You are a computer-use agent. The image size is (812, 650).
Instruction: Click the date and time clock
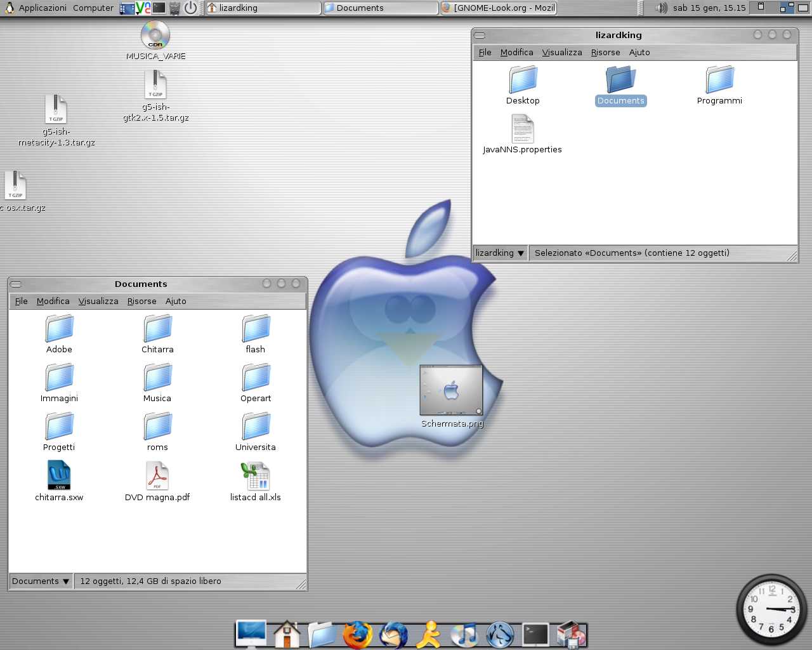click(x=709, y=8)
